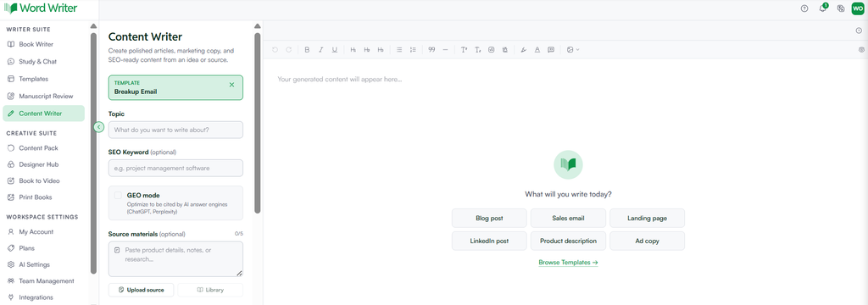Click the Source materials text area
Screen dimensions: 868x305
(x=175, y=259)
